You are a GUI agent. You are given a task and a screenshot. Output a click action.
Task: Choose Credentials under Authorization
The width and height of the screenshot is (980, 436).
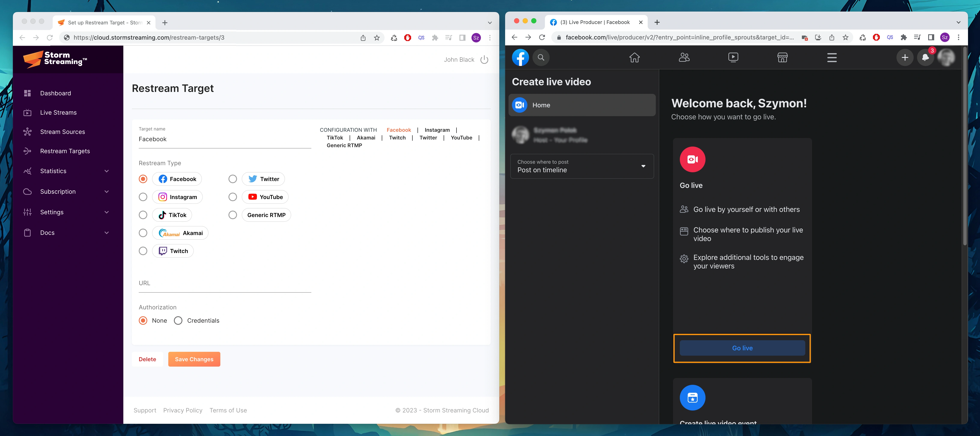[x=178, y=320]
